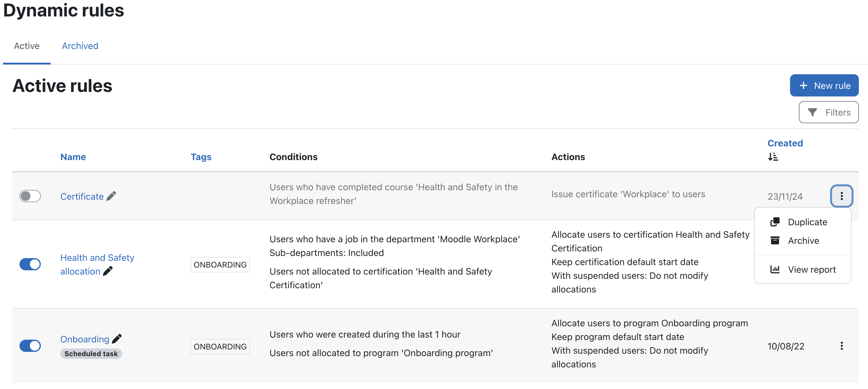Click plus icon on New rule button
Screen dimensions: 868x389
click(x=803, y=86)
